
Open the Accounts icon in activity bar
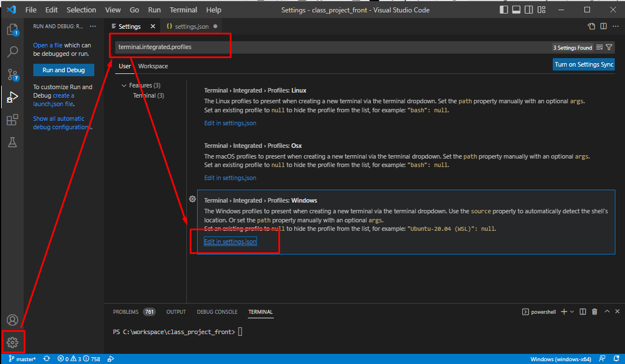[12, 320]
